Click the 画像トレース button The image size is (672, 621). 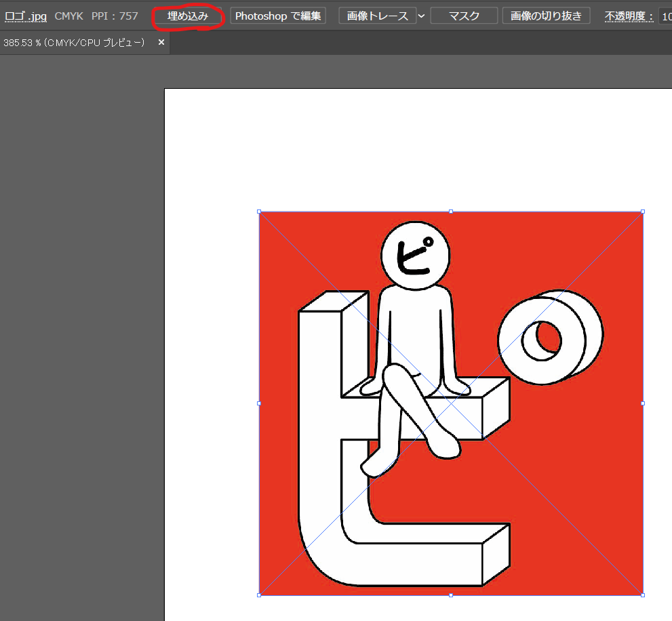point(377,16)
